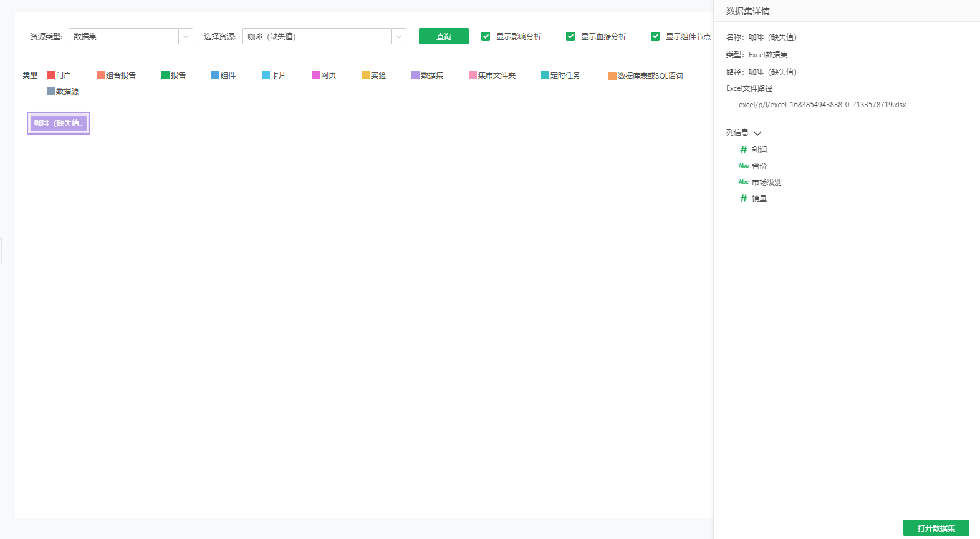Select the 销量 column name
The width and height of the screenshot is (980, 539).
[x=759, y=198]
